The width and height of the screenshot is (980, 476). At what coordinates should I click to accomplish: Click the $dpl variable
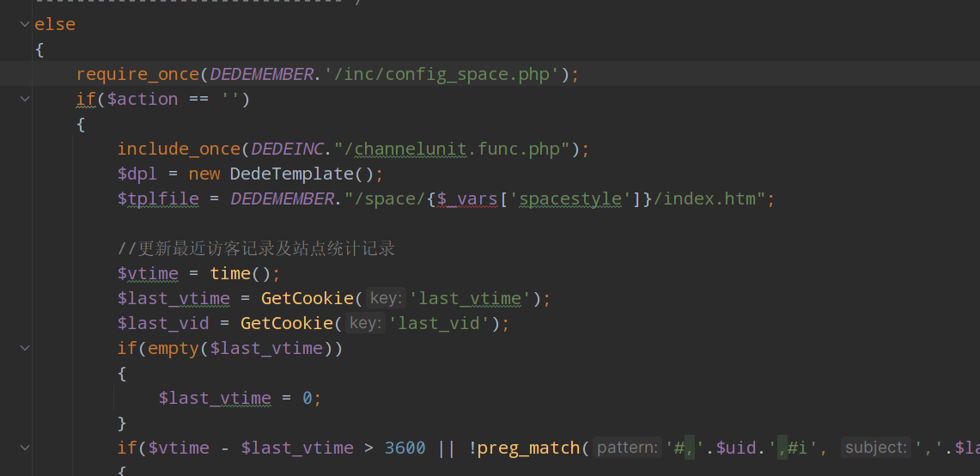pos(137,174)
